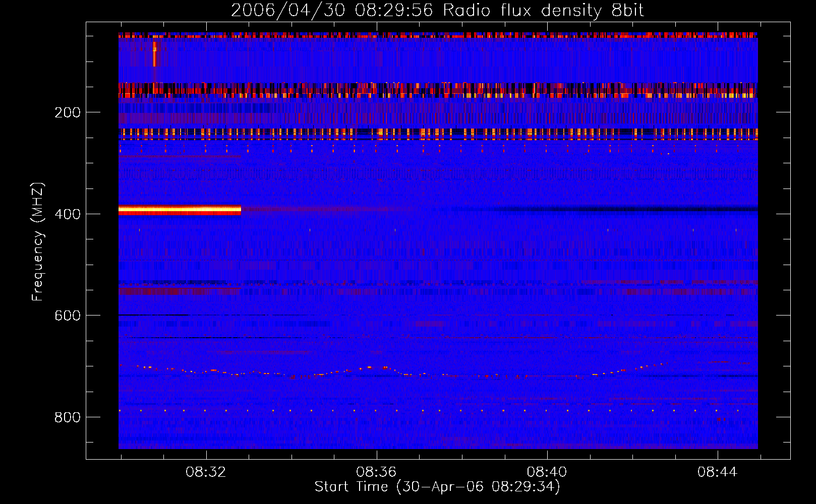Click the 600 frequency tick label
The height and width of the screenshot is (504, 816).
click(x=68, y=316)
